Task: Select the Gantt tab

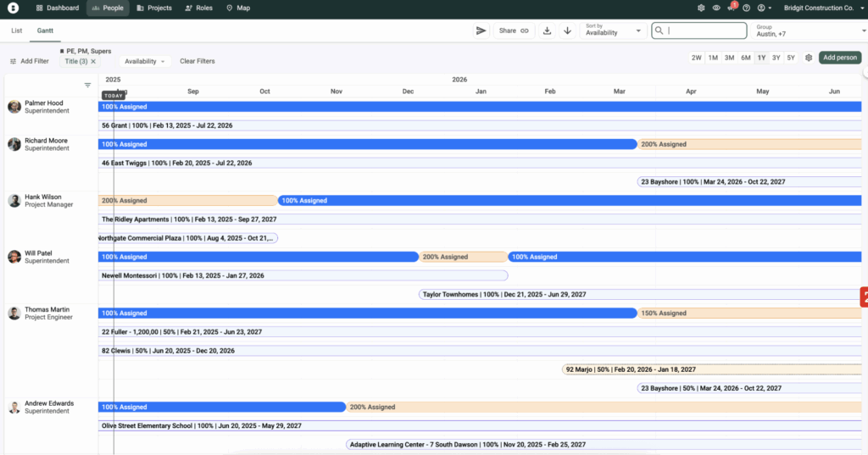Action: pyautogui.click(x=45, y=31)
